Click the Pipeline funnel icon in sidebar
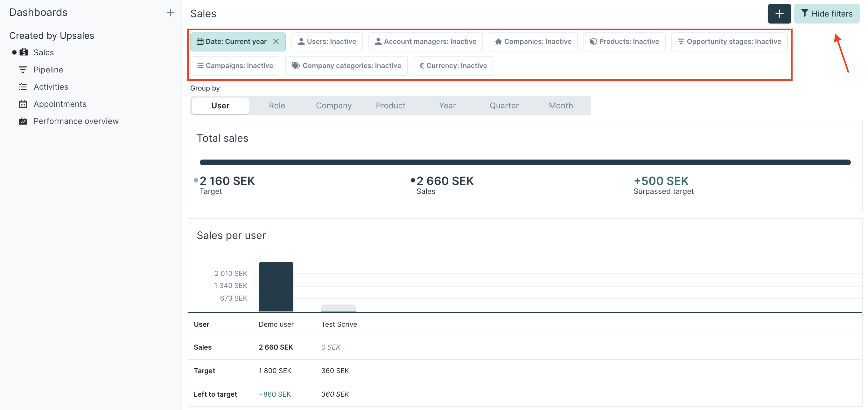This screenshot has height=410, width=868. pos(23,70)
